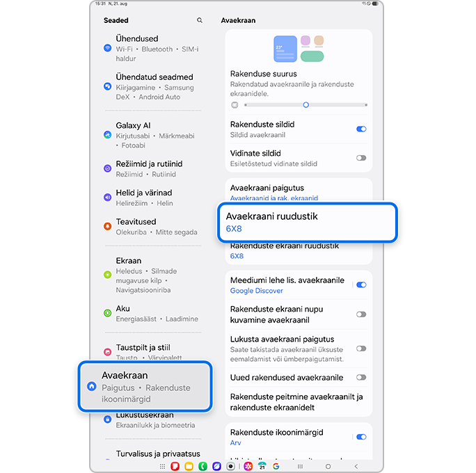Open the search icon next to Seaded
Screen dimensions: 476x473
[x=200, y=20]
